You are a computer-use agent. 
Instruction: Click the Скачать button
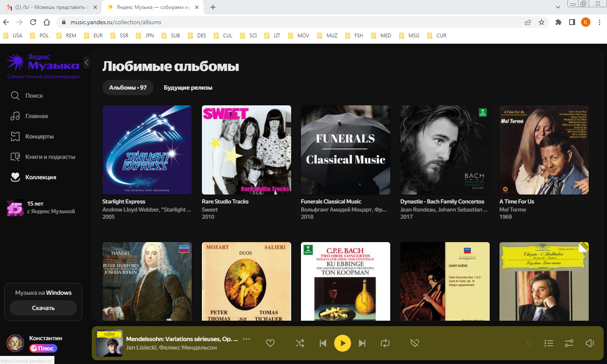click(x=43, y=308)
